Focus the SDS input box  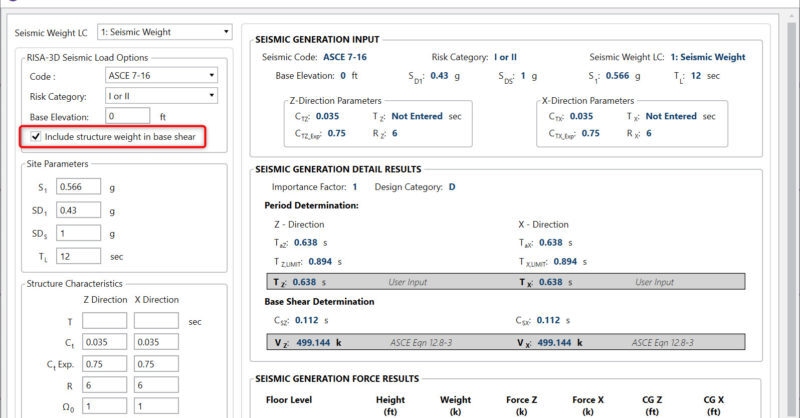[x=78, y=233]
